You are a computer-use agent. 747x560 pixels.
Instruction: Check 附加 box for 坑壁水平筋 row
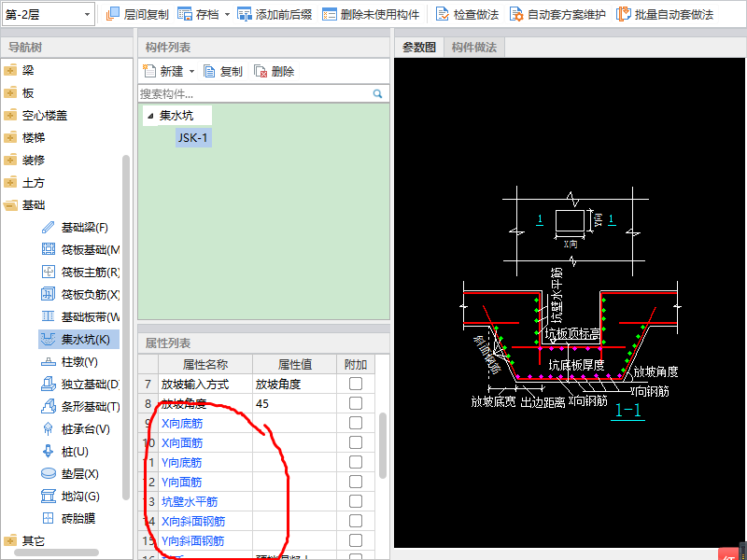point(356,501)
